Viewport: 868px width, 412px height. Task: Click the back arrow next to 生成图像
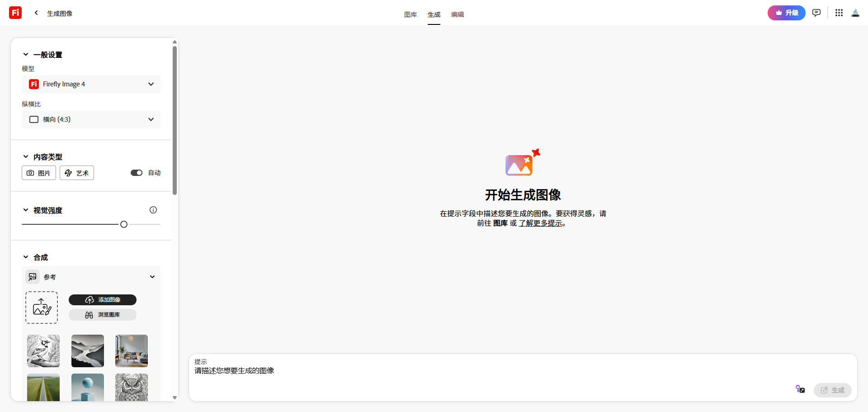pyautogui.click(x=36, y=13)
